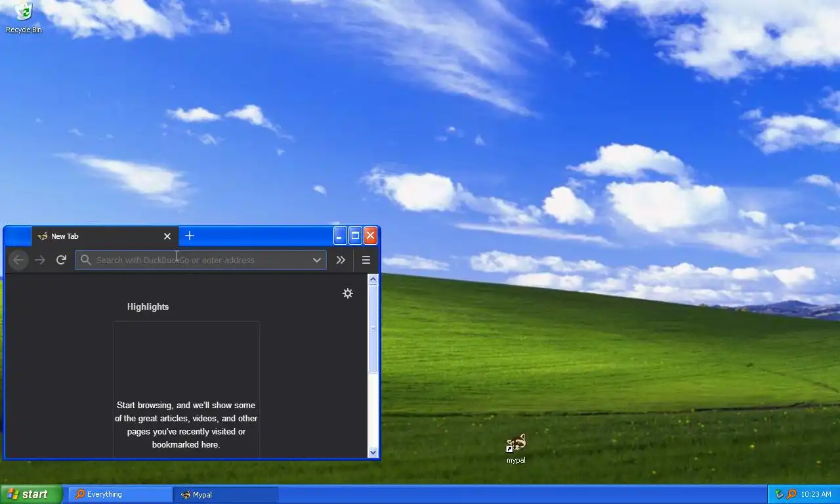Expand the address bar history dropdown

[317, 260]
